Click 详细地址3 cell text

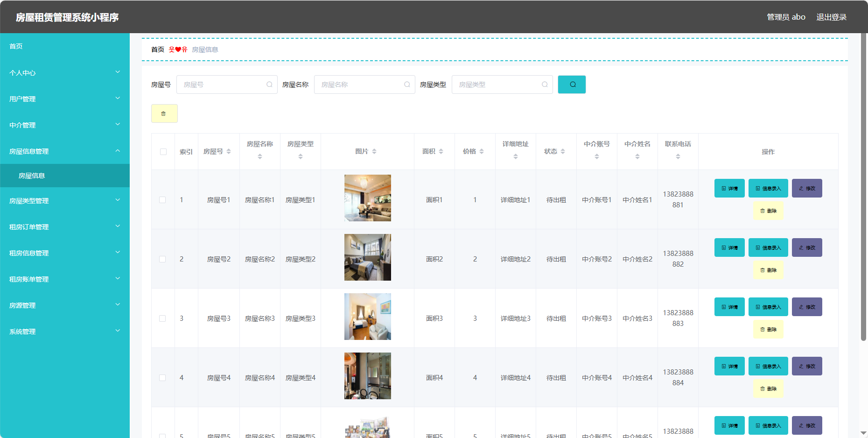(516, 318)
